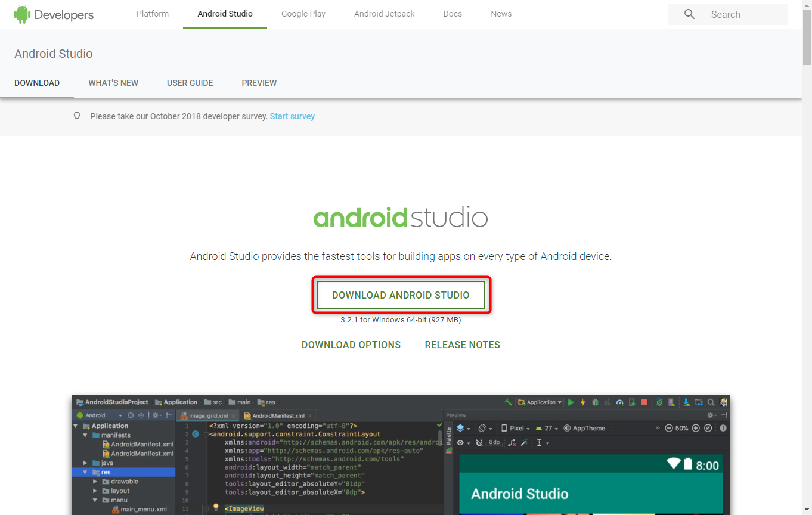Click the Preview panel gear icon
This screenshot has height=515, width=812.
(711, 415)
